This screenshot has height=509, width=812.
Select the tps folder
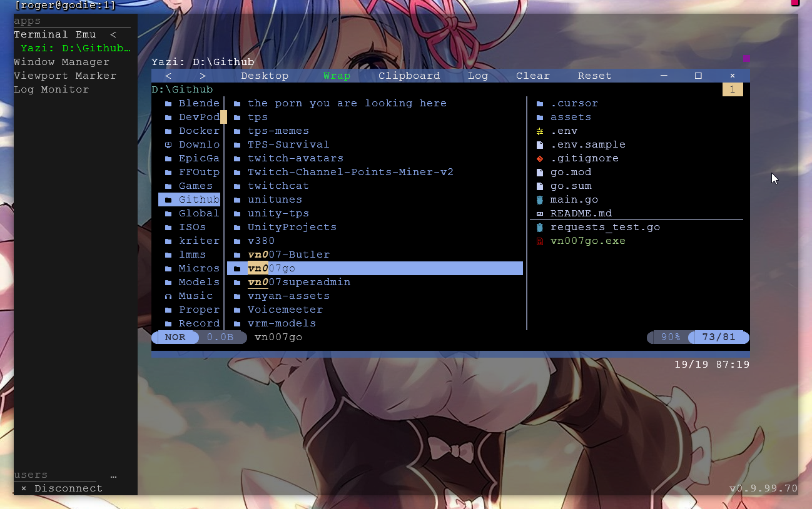tap(258, 117)
